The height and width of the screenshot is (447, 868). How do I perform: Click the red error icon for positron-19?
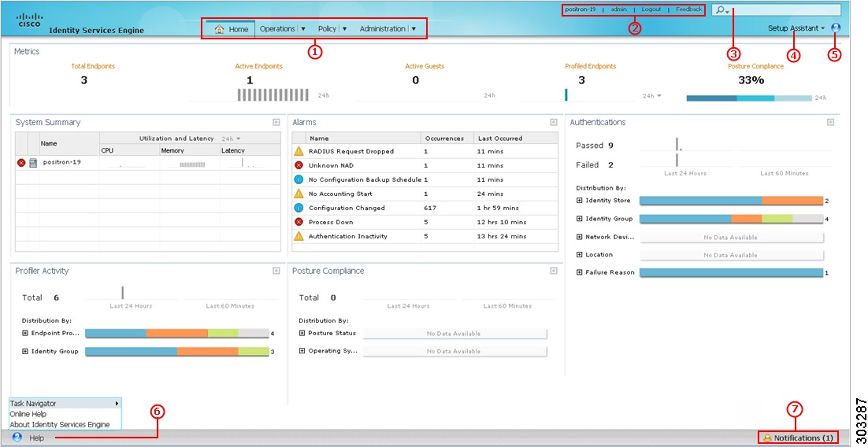pos(21,163)
